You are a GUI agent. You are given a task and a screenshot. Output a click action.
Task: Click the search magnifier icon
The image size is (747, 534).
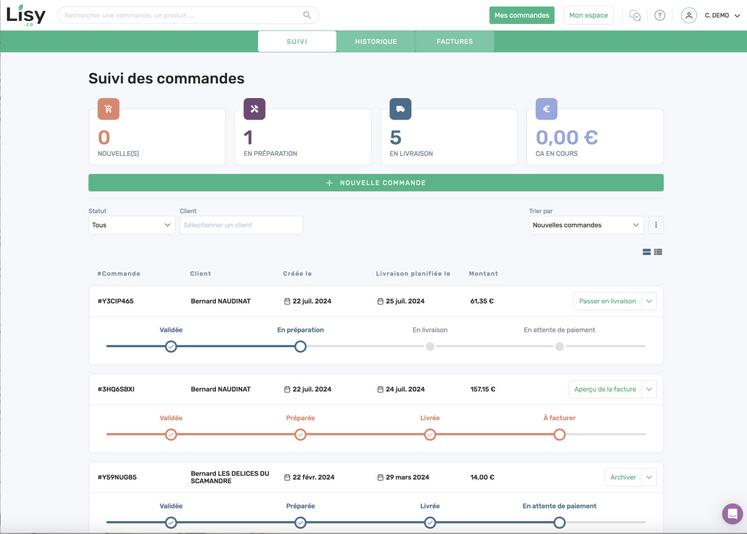[307, 15]
